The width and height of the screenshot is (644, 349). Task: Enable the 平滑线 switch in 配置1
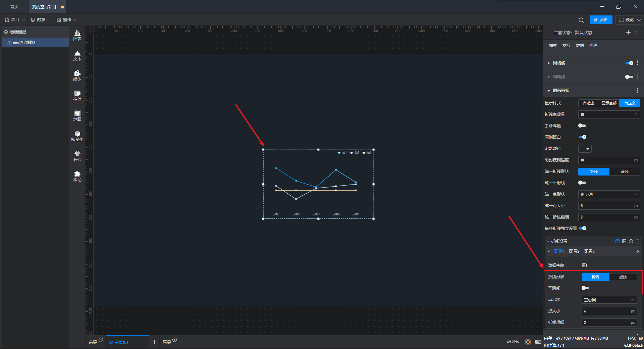point(586,288)
